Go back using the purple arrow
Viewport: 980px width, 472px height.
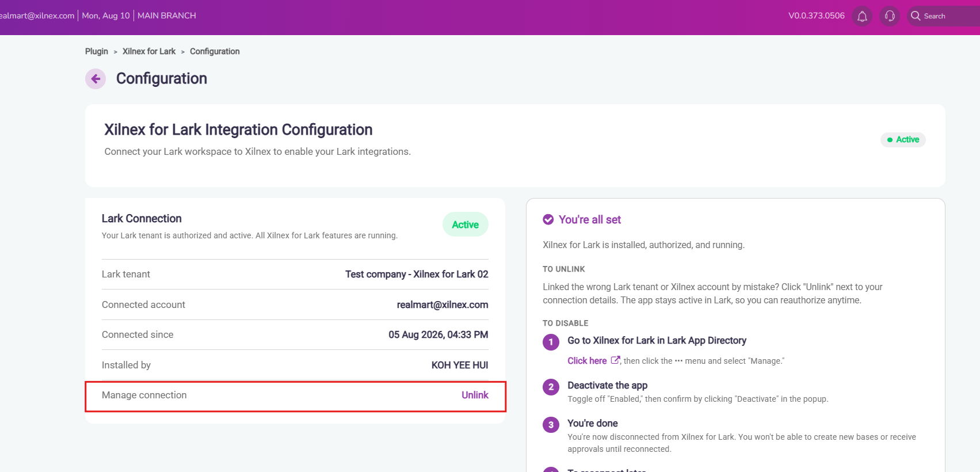click(96, 79)
